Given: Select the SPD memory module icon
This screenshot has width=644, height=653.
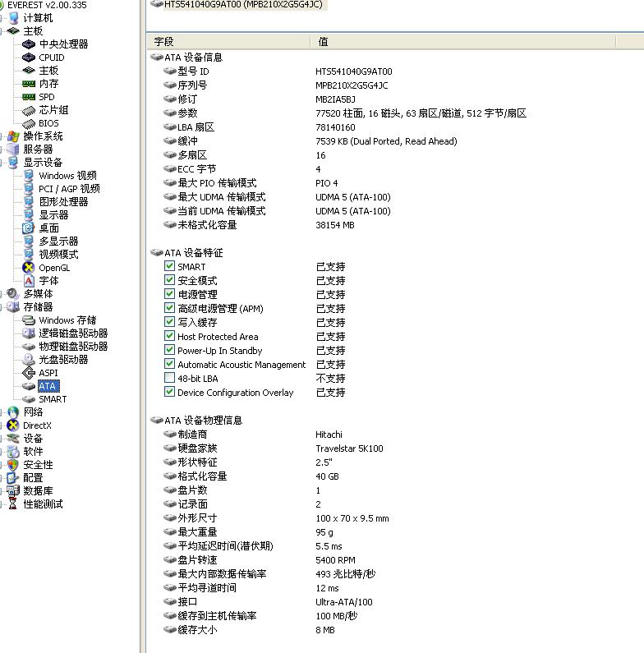Looking at the screenshot, I should point(28,97).
